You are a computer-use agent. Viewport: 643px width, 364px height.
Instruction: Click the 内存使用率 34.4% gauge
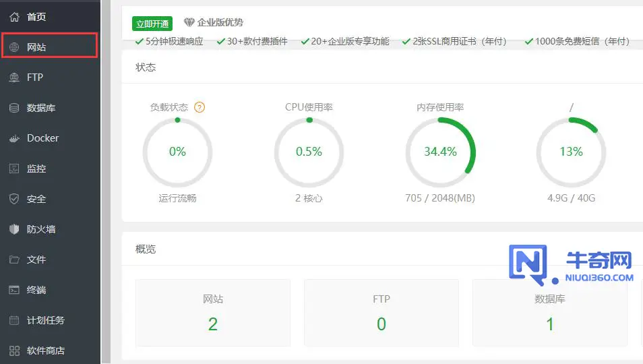(440, 152)
